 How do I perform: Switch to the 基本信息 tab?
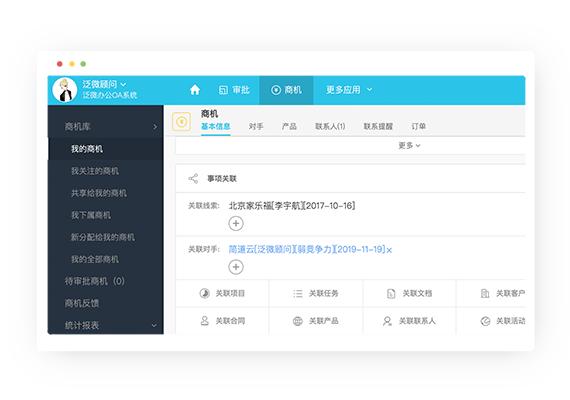(x=216, y=127)
